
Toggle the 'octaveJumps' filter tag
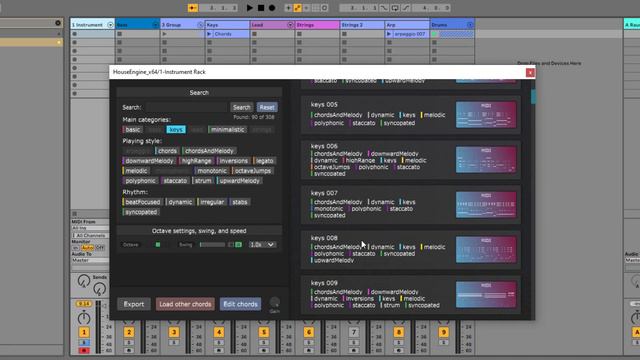click(x=252, y=171)
